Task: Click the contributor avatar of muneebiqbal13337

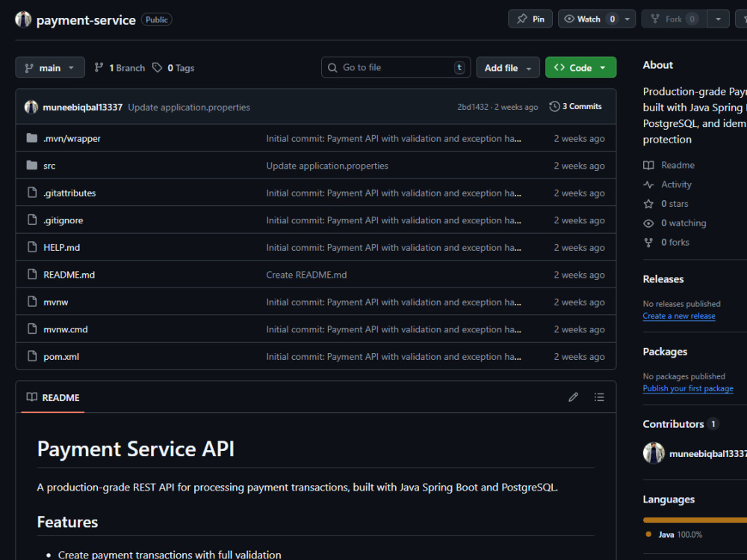Action: pos(654,453)
